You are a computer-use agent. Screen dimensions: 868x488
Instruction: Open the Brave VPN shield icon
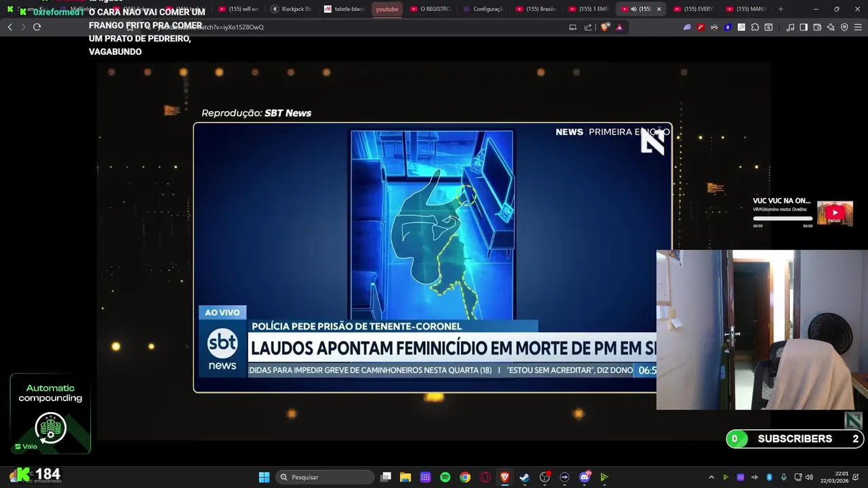[x=844, y=27]
